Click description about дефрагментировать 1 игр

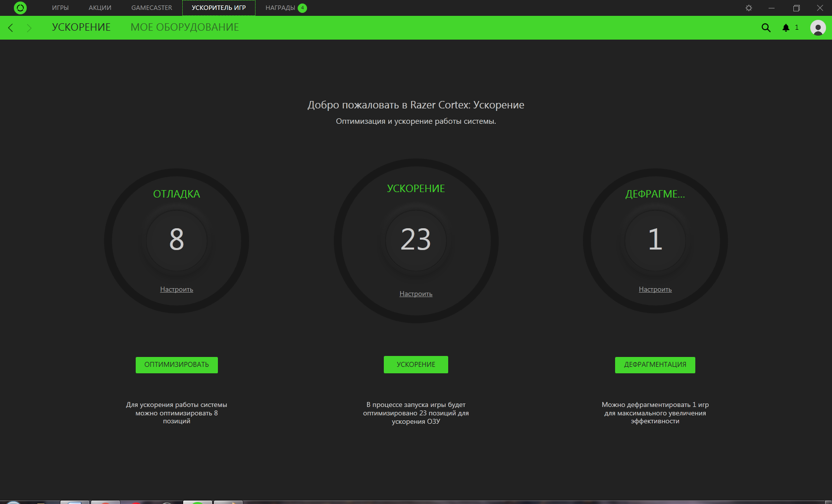(655, 413)
